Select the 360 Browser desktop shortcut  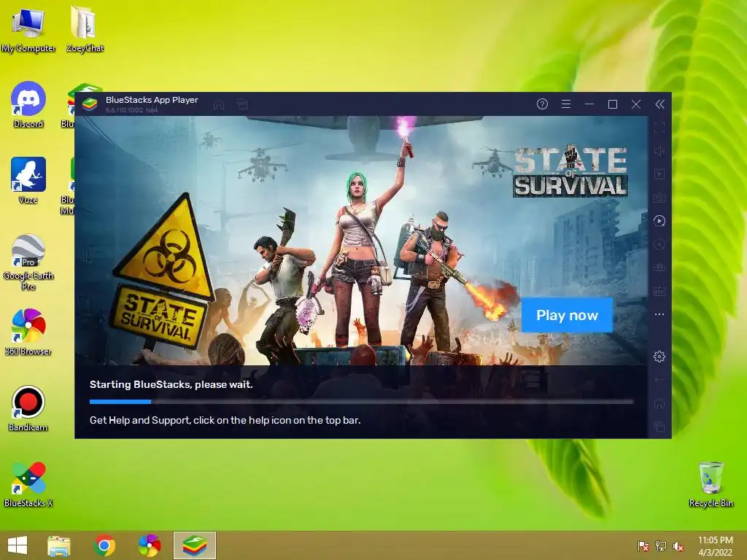pos(28,332)
